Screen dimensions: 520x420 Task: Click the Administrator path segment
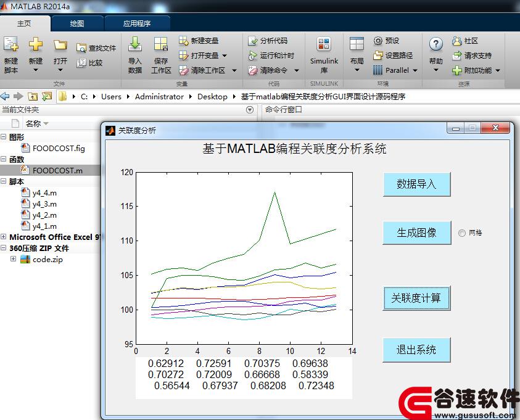(159, 96)
